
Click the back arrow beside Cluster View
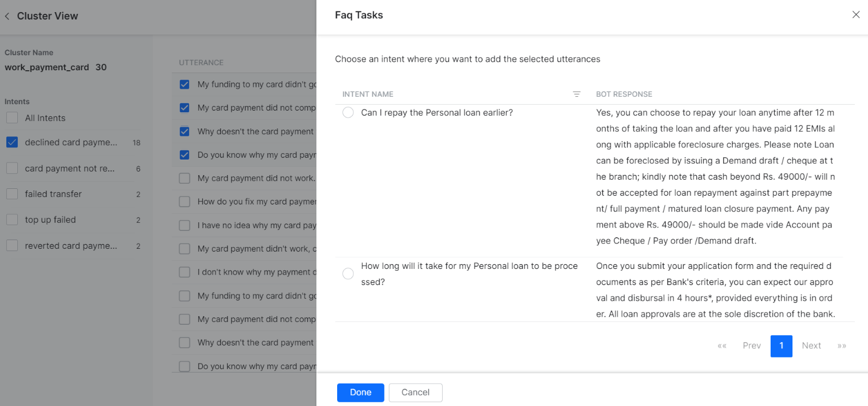[6, 16]
